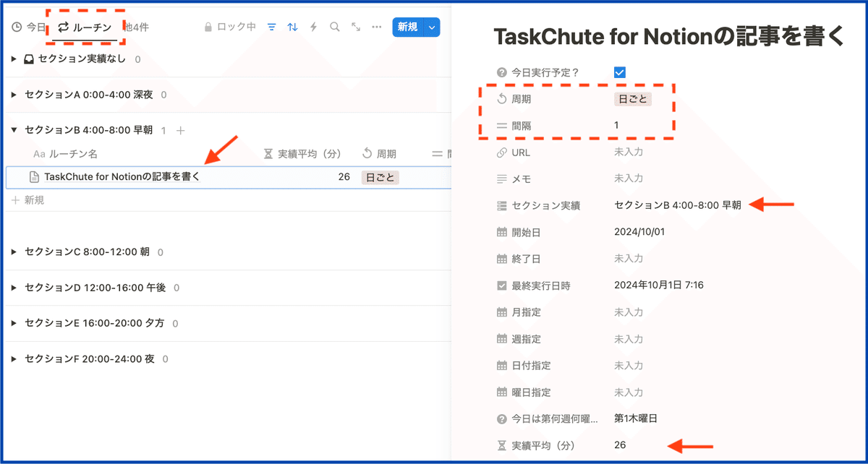The width and height of the screenshot is (868, 464).
Task: Click the page icon of TaskChute row
Action: coord(34,177)
